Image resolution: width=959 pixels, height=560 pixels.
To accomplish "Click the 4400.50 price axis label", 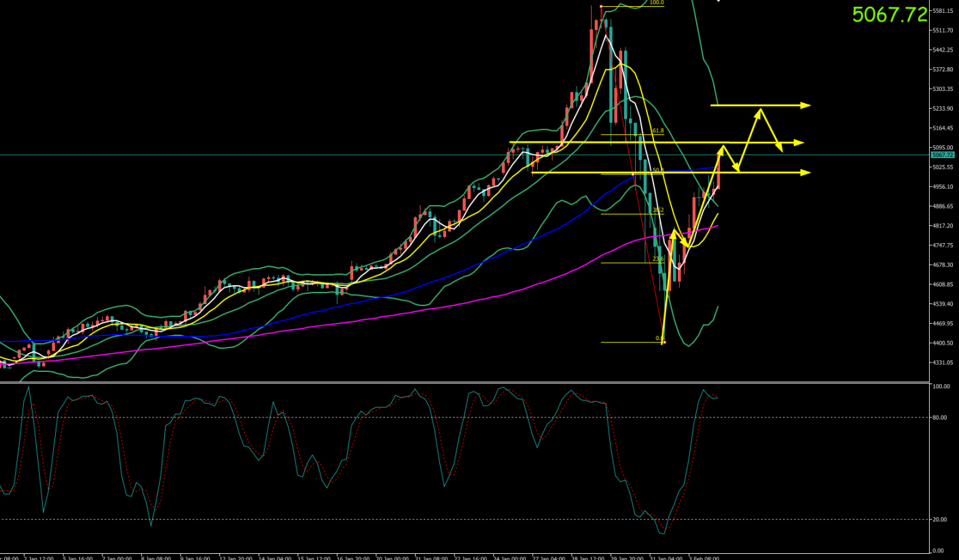I will coord(943,343).
